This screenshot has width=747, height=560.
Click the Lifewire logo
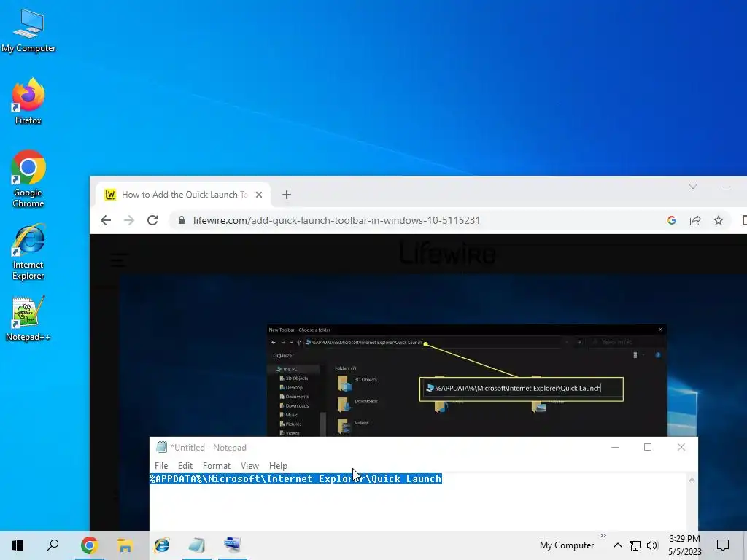pyautogui.click(x=447, y=253)
